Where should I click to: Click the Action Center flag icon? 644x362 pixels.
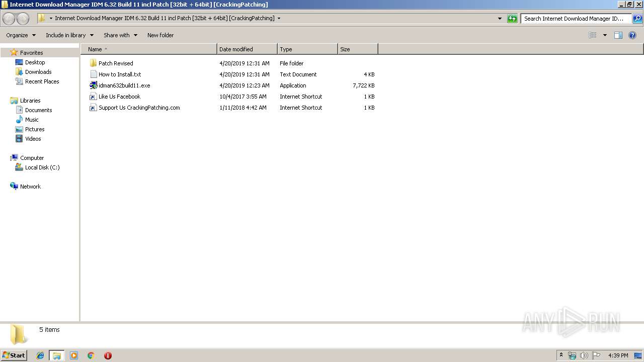pyautogui.click(x=596, y=355)
